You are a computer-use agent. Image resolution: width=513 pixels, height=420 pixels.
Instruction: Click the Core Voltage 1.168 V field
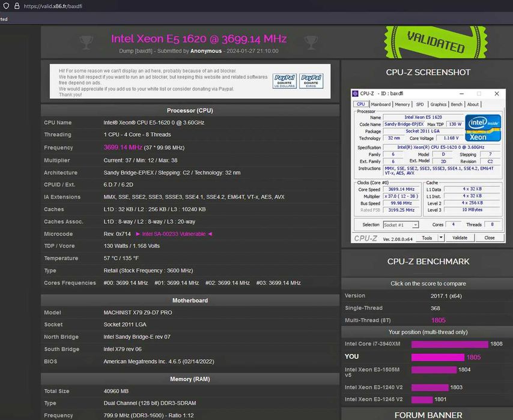tap(451, 138)
